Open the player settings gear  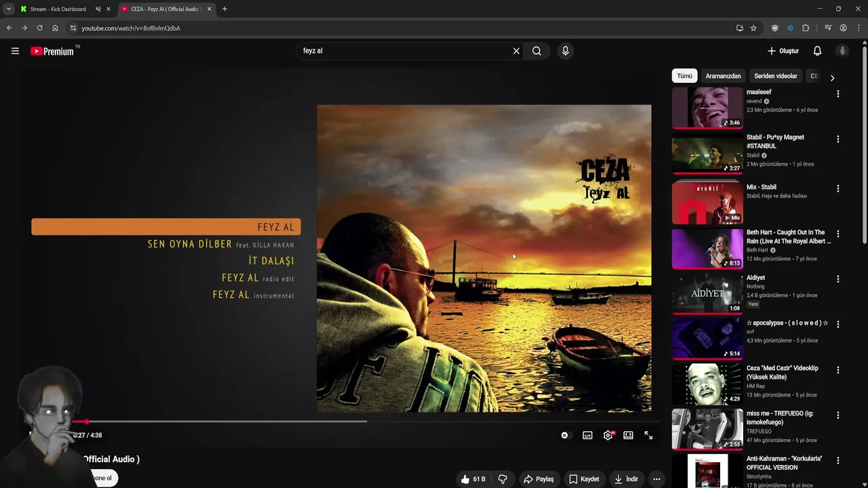(x=608, y=435)
